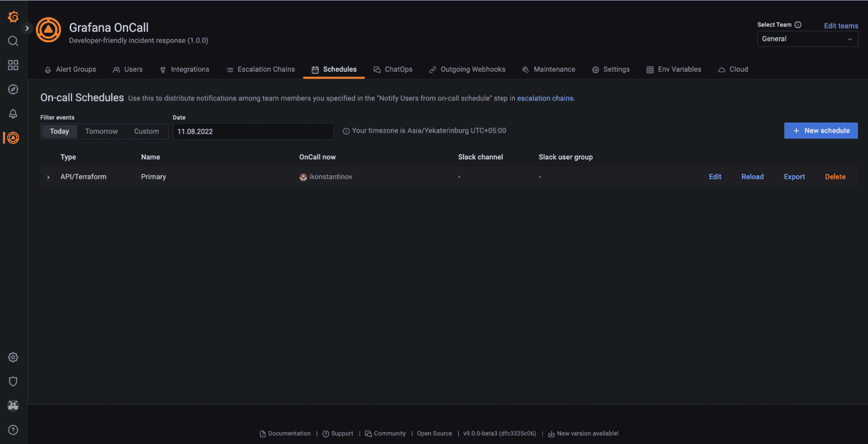Open Grafana search from the sidebar
The width and height of the screenshot is (868, 444).
point(13,41)
